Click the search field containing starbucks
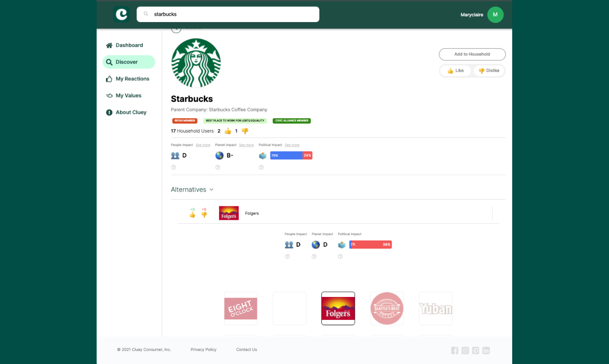Image resolution: width=609 pixels, height=364 pixels. pos(228,14)
